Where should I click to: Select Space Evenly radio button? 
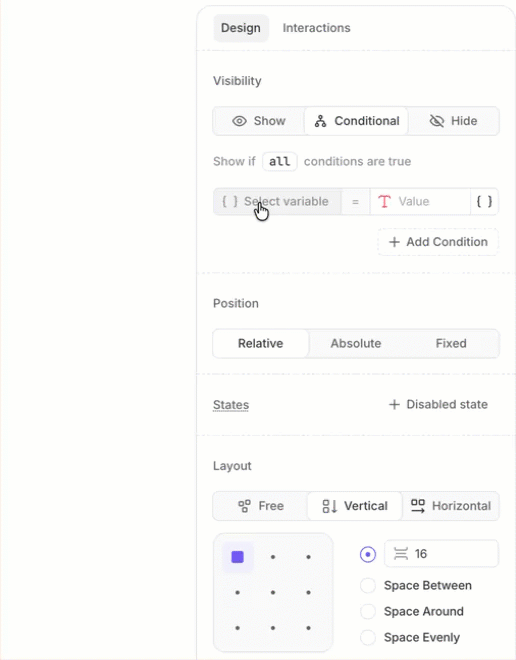368,637
